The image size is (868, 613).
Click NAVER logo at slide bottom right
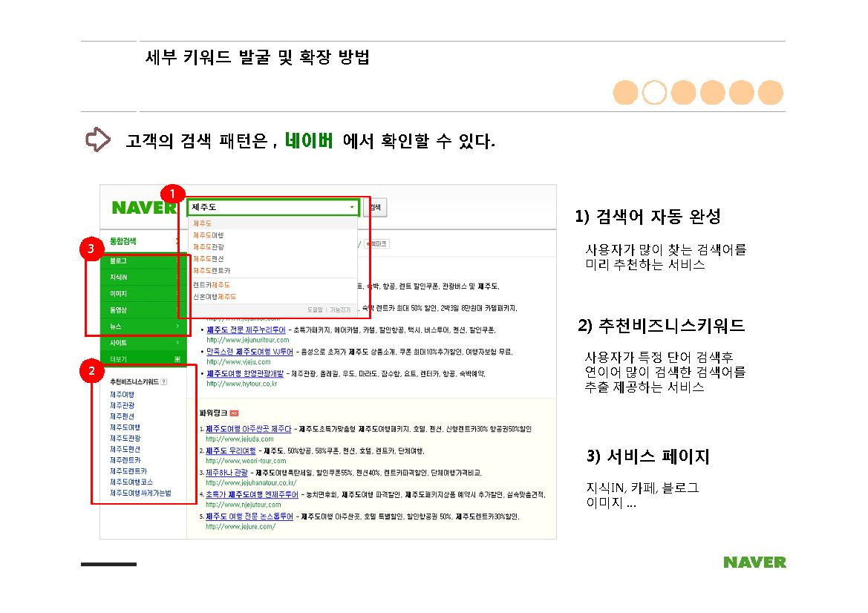pyautogui.click(x=754, y=562)
